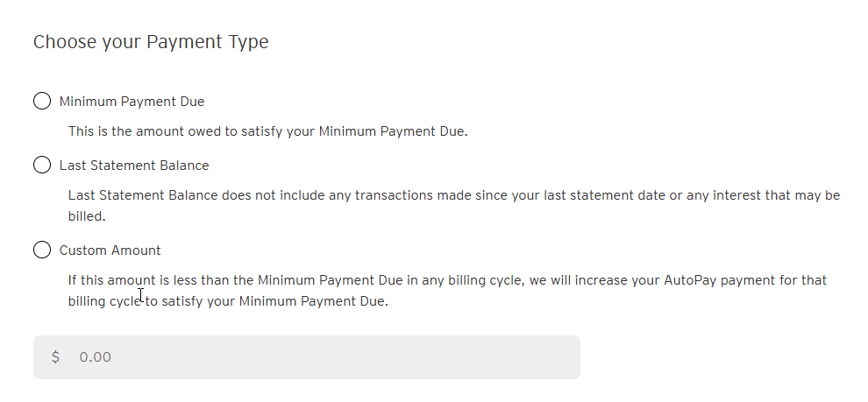Click the first line of Custom Amount description
Image resolution: width=868 pixels, height=402 pixels.
click(447, 280)
